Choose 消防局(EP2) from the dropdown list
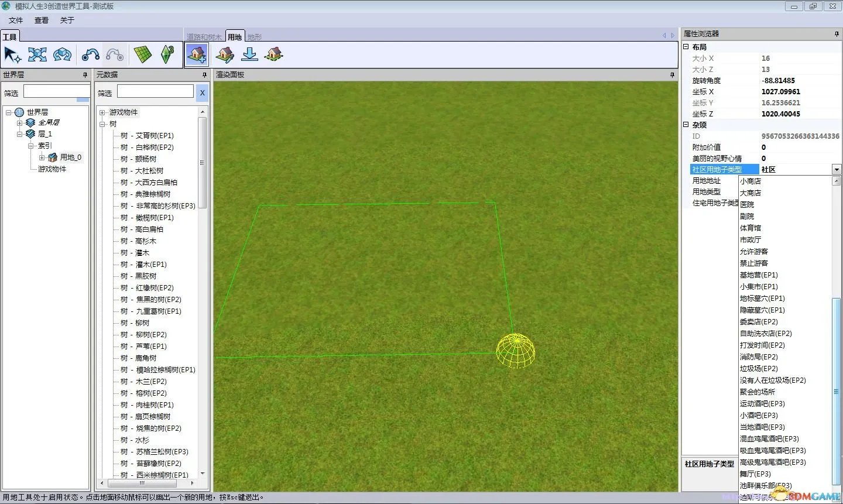 [x=759, y=357]
